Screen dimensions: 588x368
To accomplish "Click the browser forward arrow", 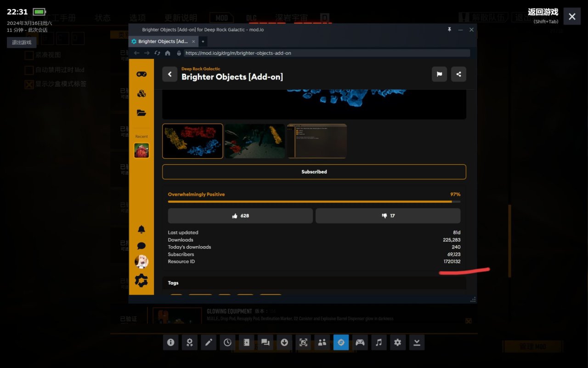I will [147, 53].
